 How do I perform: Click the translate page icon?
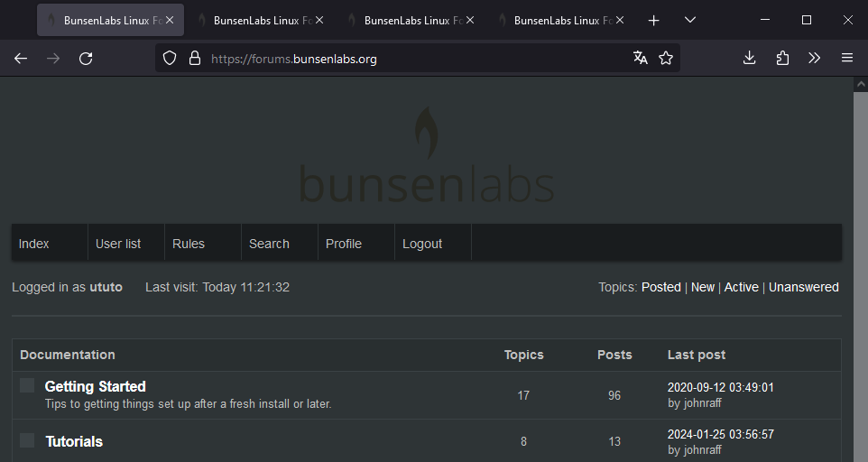(x=641, y=58)
